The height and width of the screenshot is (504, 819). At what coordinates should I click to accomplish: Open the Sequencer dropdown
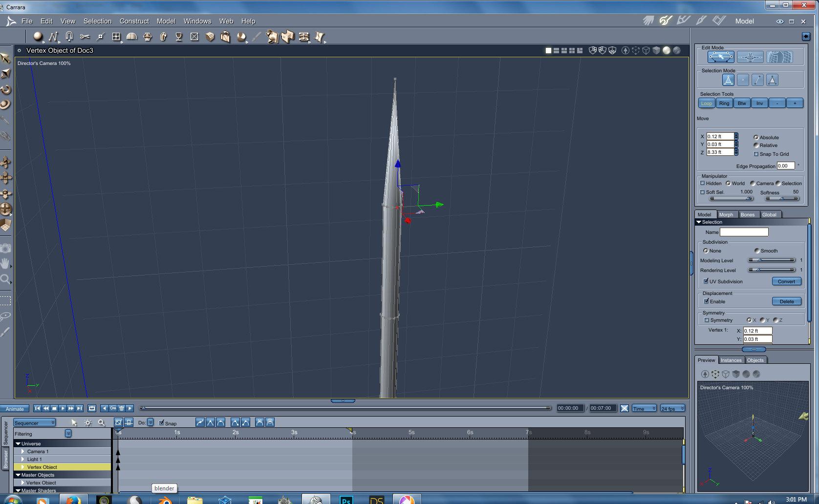35,423
